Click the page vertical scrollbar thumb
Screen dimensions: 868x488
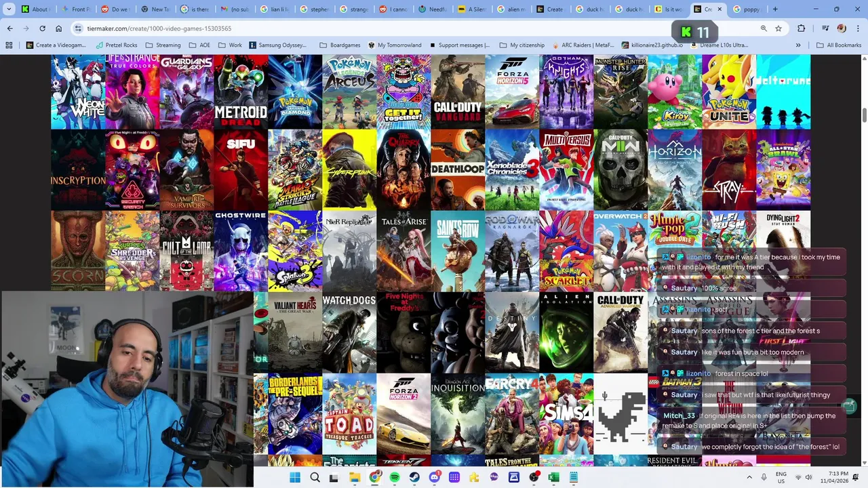(x=864, y=115)
